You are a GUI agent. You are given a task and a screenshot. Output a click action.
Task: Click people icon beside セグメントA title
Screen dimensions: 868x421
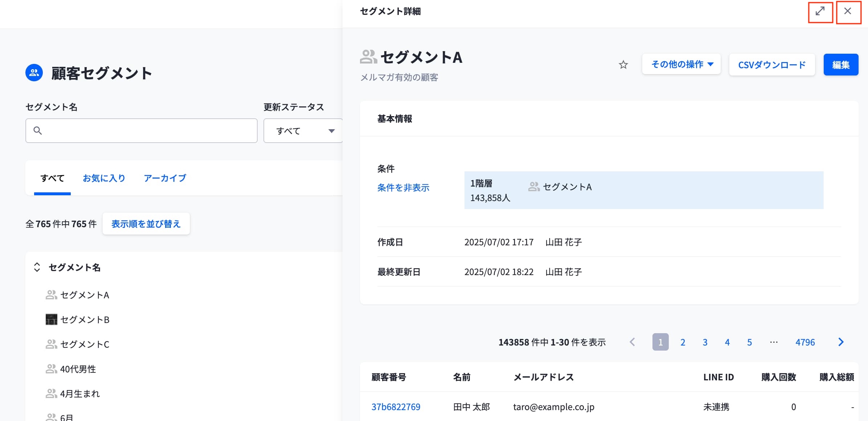coord(368,57)
